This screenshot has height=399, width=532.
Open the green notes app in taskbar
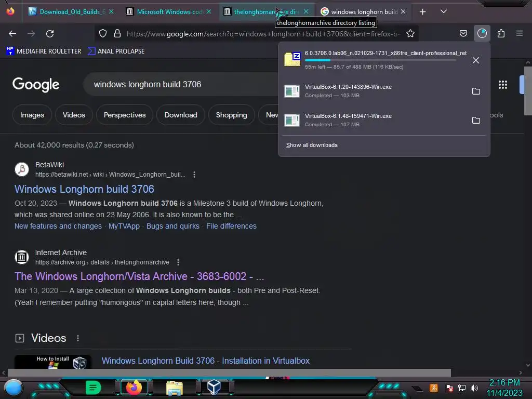point(92,388)
